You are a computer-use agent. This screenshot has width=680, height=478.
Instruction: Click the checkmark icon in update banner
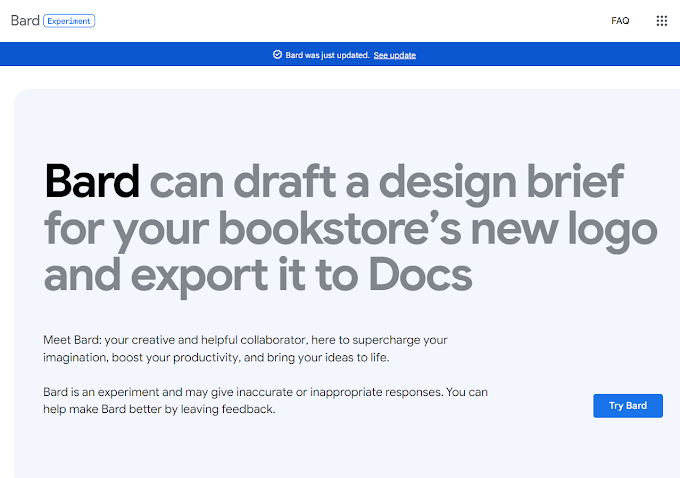point(277,55)
